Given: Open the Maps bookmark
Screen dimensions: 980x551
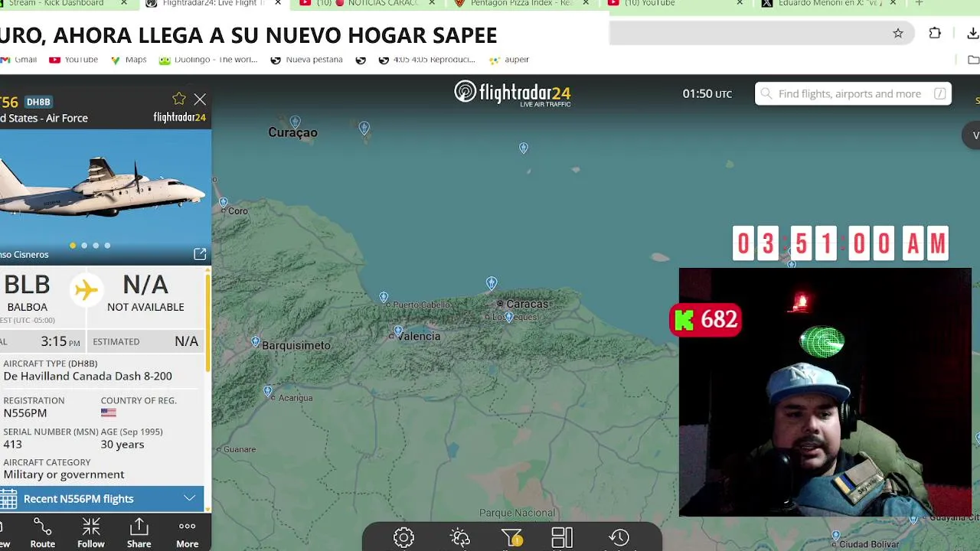Looking at the screenshot, I should pos(129,60).
